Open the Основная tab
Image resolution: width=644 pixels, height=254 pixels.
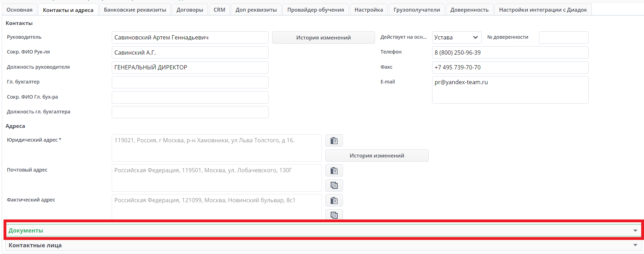coord(19,10)
